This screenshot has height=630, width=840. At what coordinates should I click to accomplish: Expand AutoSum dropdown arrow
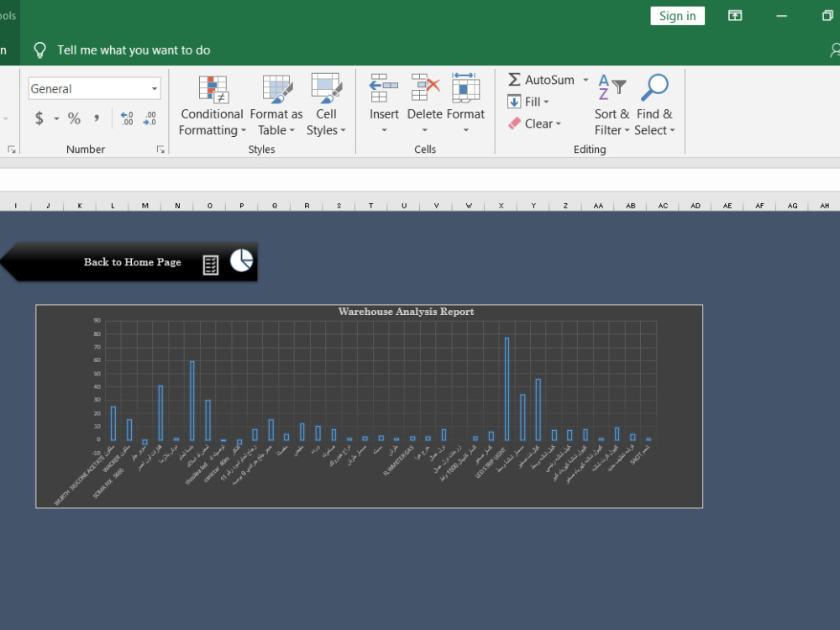coord(585,80)
